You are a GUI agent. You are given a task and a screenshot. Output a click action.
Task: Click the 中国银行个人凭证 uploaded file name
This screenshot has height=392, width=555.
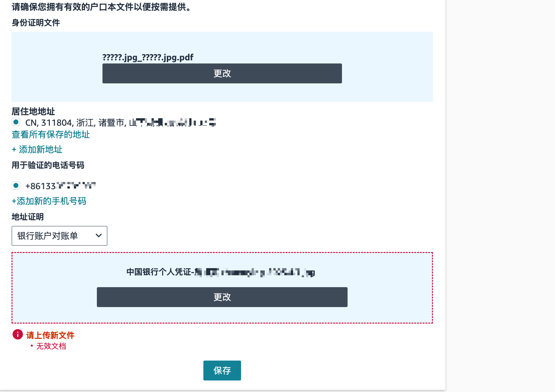click(x=221, y=272)
